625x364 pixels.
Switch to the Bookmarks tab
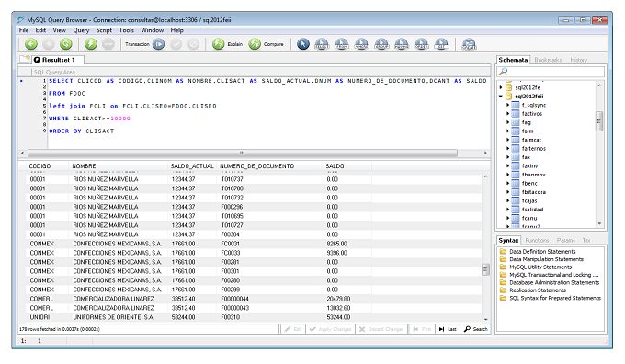pos(548,60)
